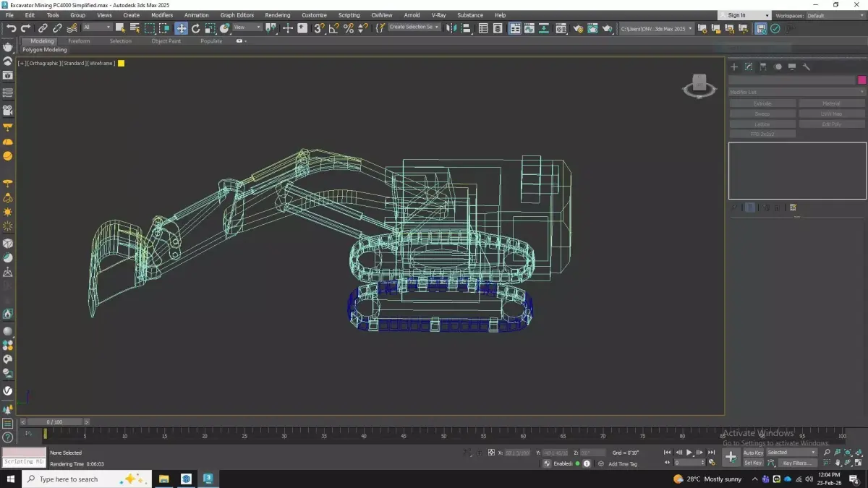Viewport: 868px width, 488px height.
Task: Toggle the Percent Snap icon
Action: click(349, 28)
